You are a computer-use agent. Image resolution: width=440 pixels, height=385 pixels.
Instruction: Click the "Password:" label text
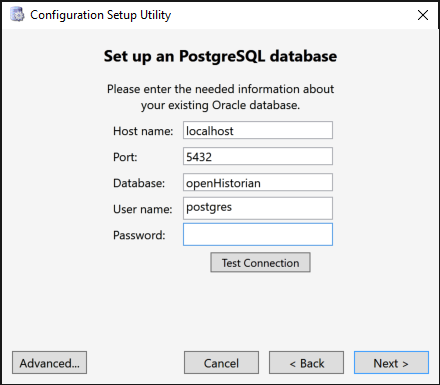[x=139, y=235]
